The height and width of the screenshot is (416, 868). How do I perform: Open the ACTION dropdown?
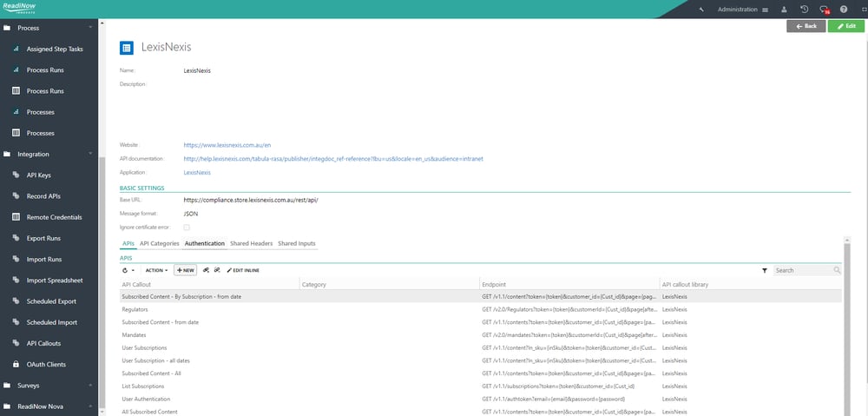156,270
